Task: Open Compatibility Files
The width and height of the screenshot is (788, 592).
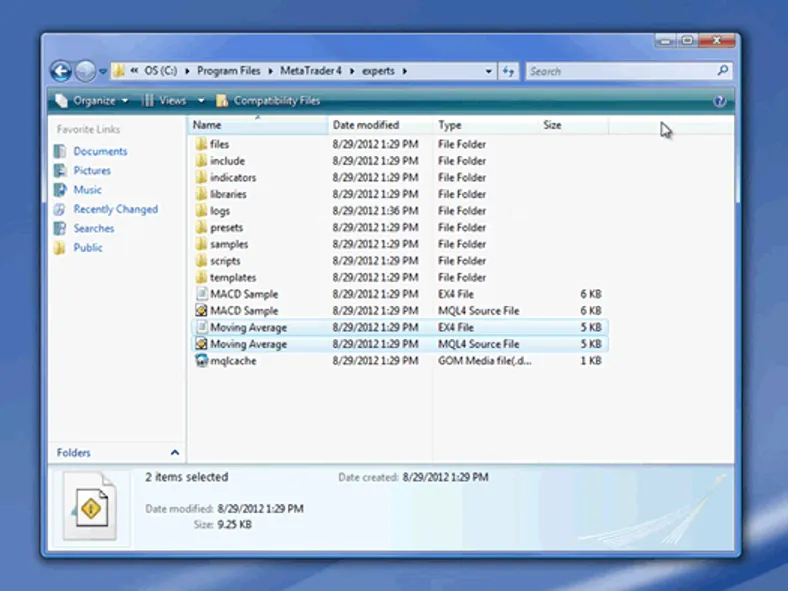Action: click(x=268, y=101)
